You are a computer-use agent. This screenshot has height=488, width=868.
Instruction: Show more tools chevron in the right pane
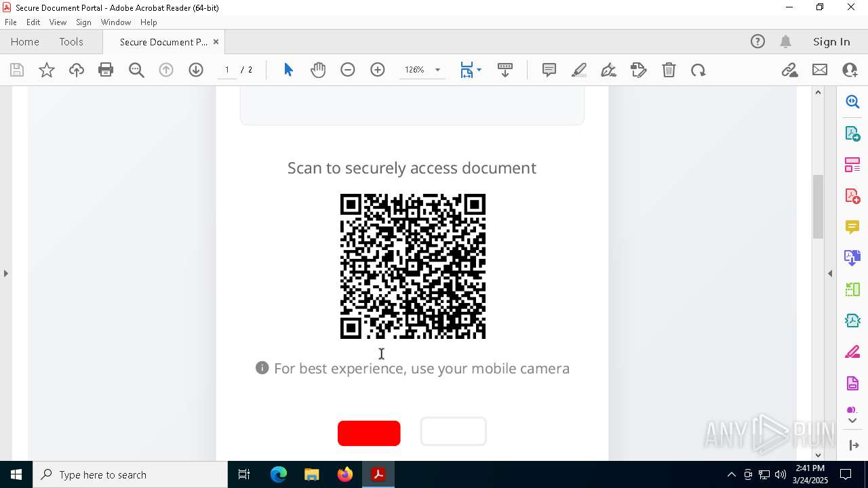click(852, 421)
